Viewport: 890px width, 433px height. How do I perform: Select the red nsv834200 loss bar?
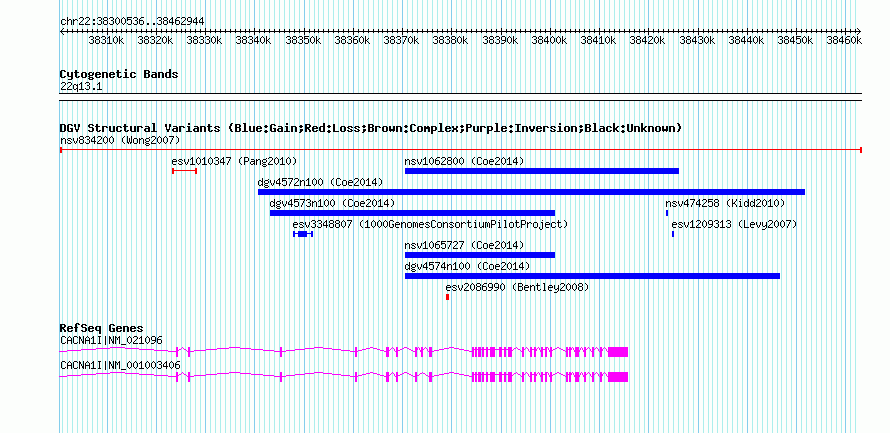(x=461, y=150)
